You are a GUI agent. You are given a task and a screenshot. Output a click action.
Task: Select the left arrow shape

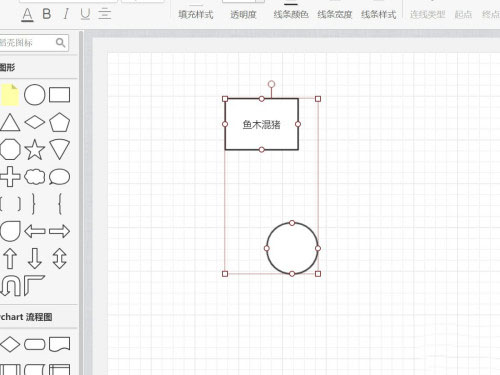point(35,231)
